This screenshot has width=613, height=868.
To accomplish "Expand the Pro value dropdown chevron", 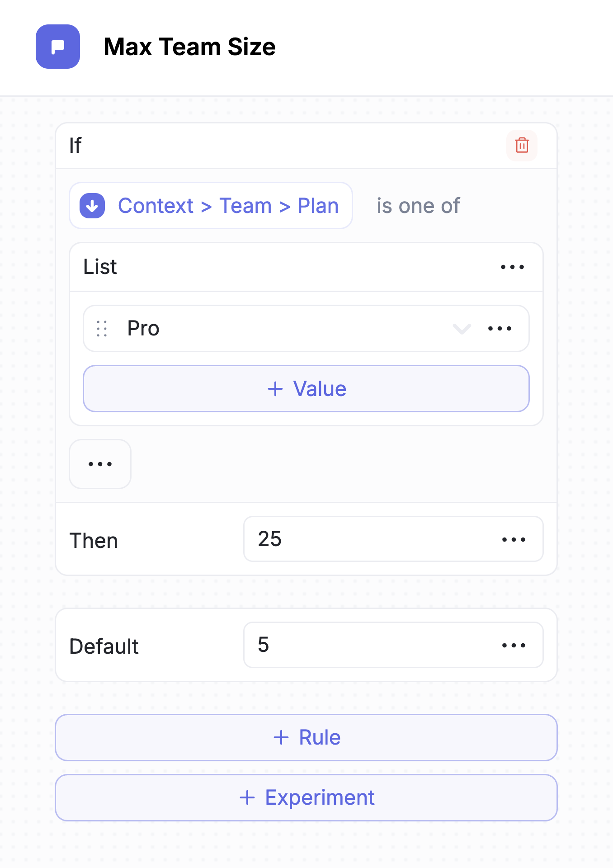I will pyautogui.click(x=462, y=329).
